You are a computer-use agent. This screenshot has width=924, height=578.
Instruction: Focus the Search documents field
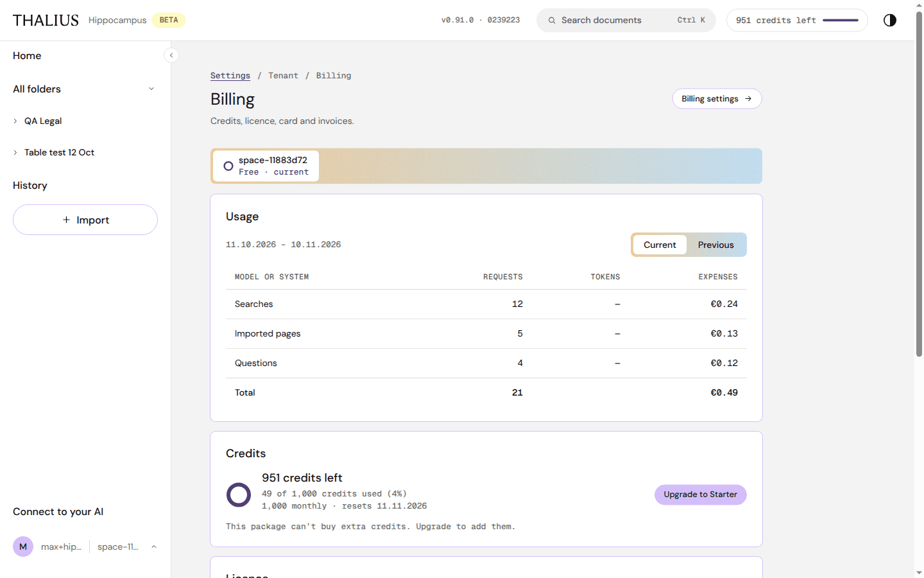(626, 21)
